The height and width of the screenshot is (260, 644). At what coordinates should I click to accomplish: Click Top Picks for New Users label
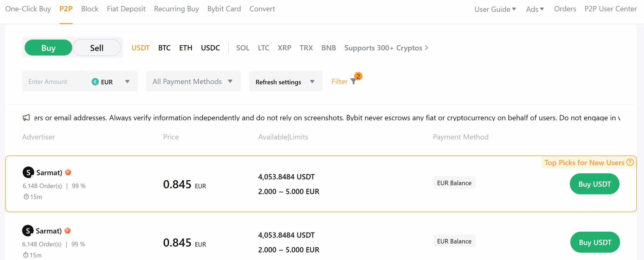tap(584, 163)
